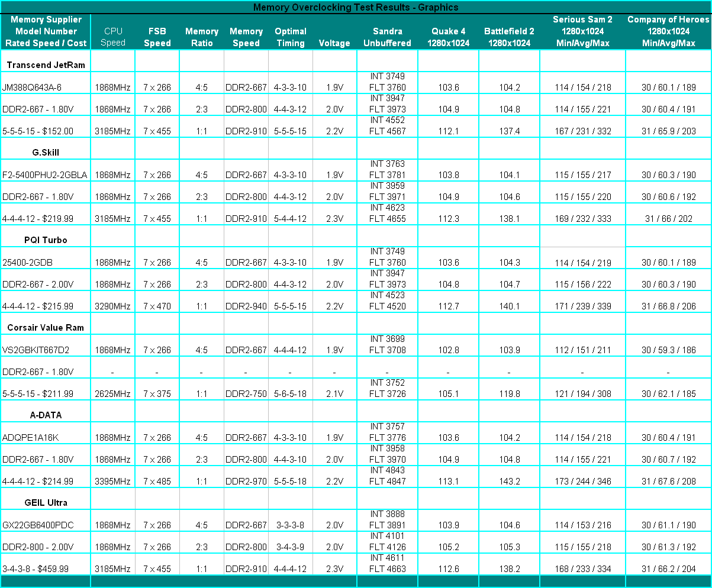The width and height of the screenshot is (712, 588).
Task: Click the "30 / 59.3 / 186" Company of Heroes result
Action: (x=669, y=350)
